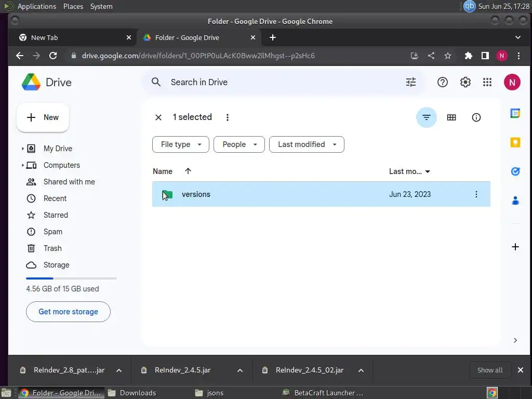This screenshot has width=532, height=399.
Task: Open Starred items
Action: click(56, 215)
